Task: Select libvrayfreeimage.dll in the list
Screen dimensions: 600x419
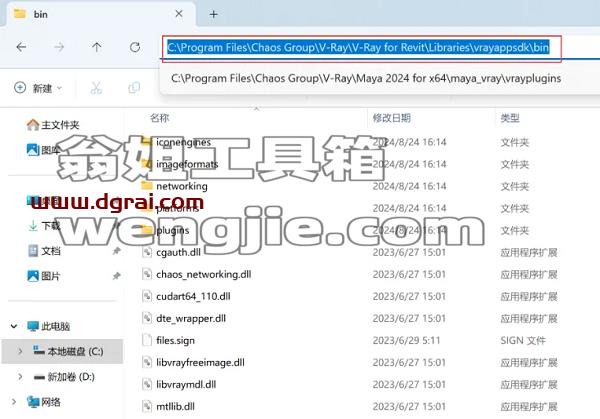Action: click(x=200, y=362)
